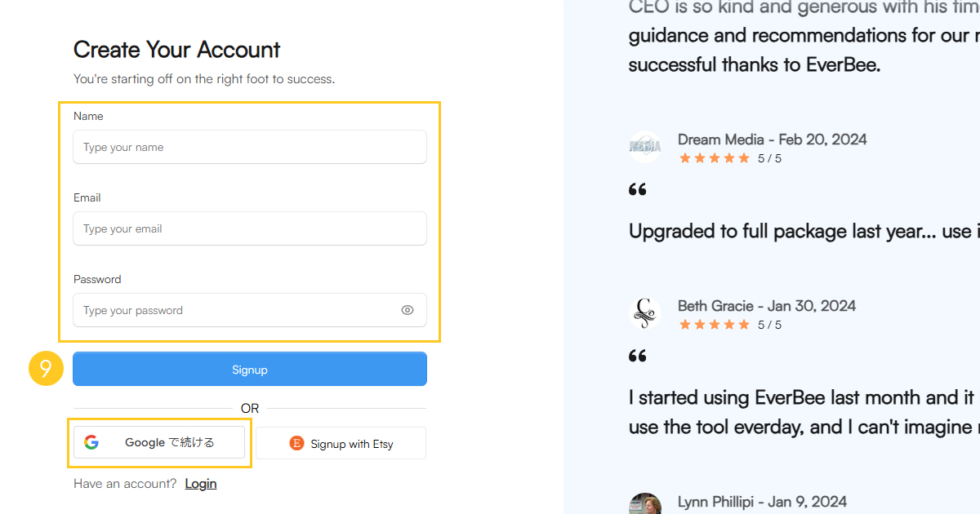Click Dream Media five-star rating
The image size is (980, 514).
(715, 158)
